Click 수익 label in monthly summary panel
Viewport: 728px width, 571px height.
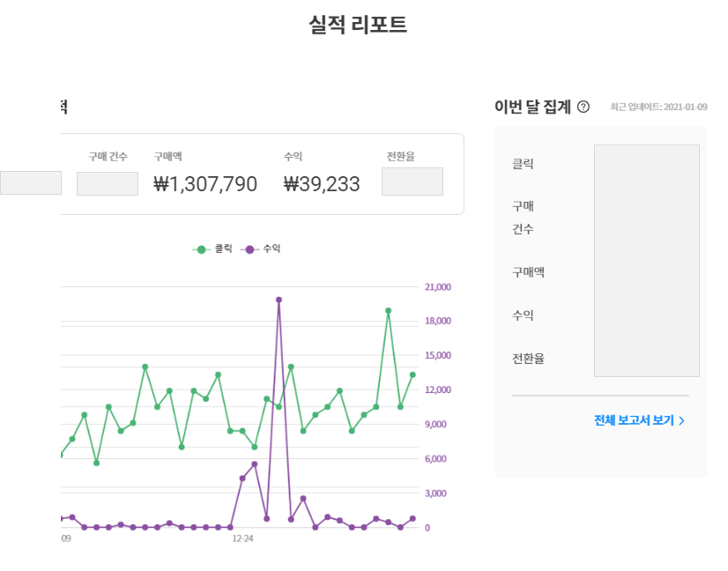[523, 315]
